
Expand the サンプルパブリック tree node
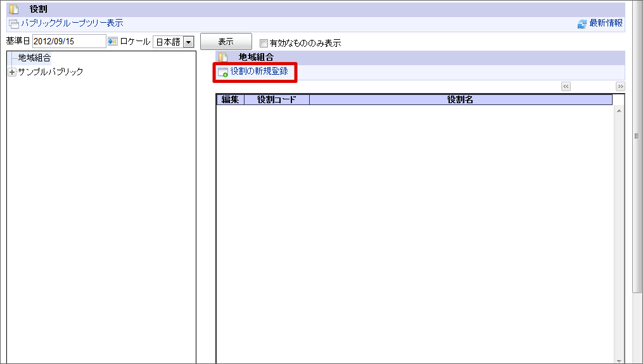12,72
